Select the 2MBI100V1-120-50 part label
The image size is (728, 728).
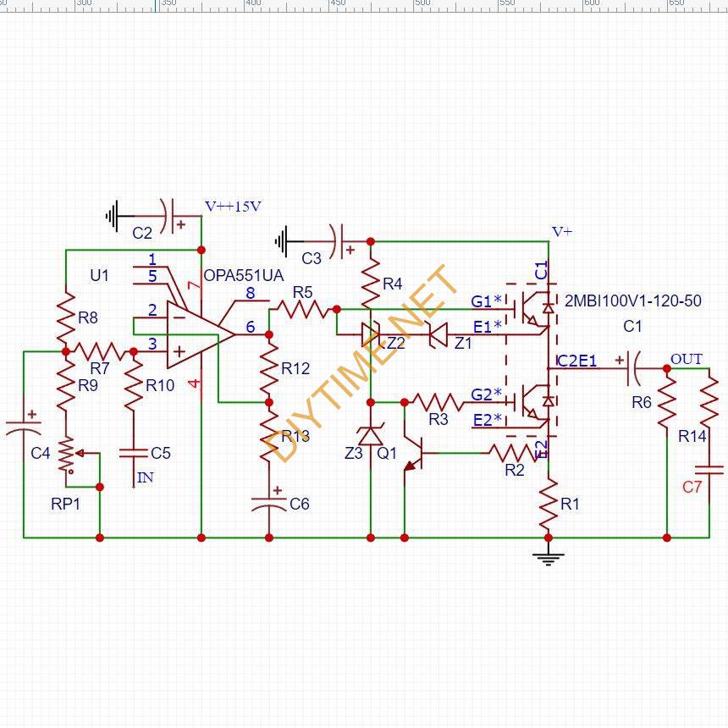click(x=632, y=301)
